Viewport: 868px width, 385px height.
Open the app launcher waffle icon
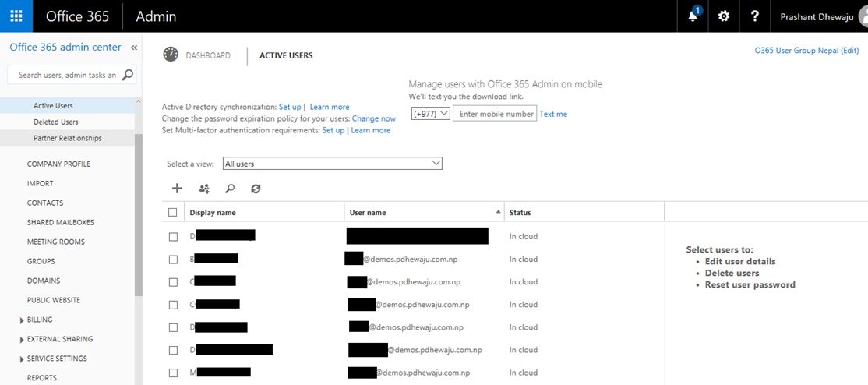click(16, 16)
